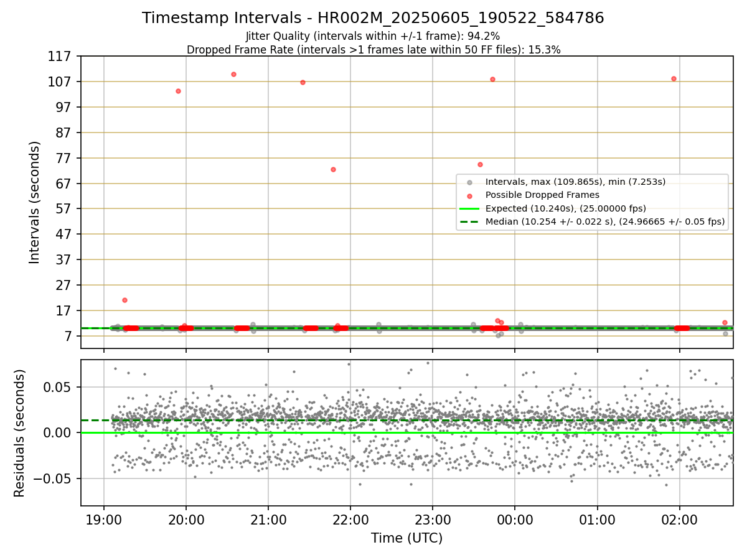
Task: Click the 02:00 time tick label
Action: (680, 520)
